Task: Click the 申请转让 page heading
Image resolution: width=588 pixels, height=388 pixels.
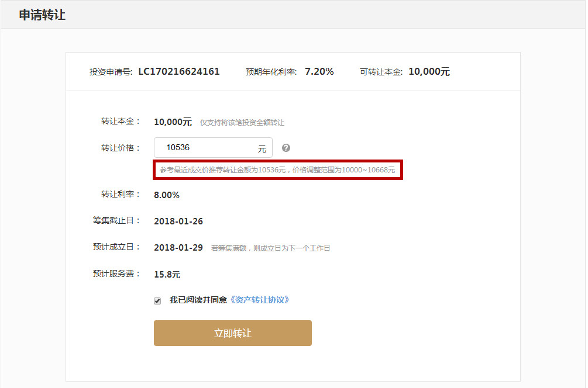Action: coord(42,15)
